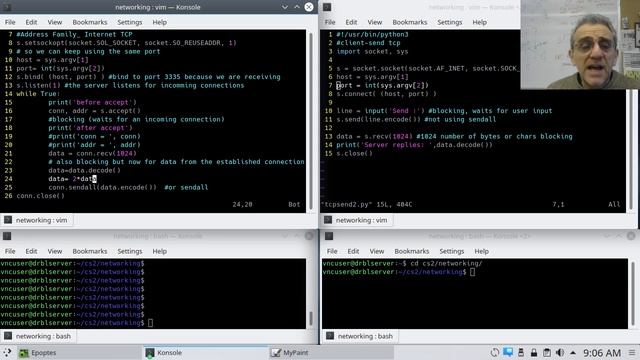Click the scrollbar of the right bash Konsole
Screen dimensions: 640x360
(633, 293)
